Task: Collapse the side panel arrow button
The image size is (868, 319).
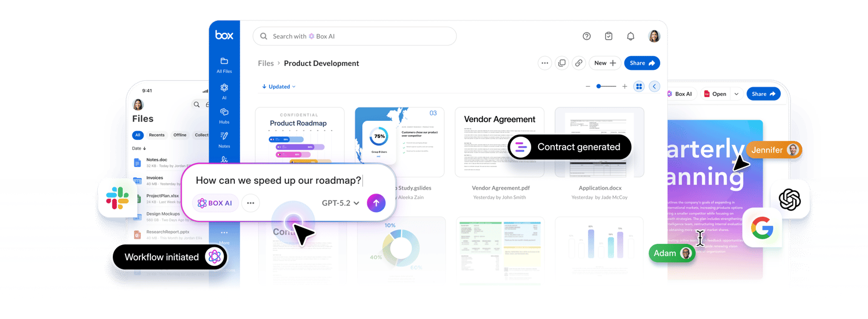Action: point(654,87)
